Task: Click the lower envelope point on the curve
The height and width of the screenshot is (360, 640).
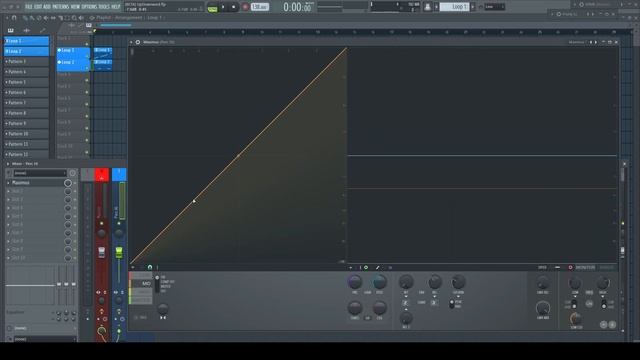Action: pyautogui.click(x=194, y=201)
